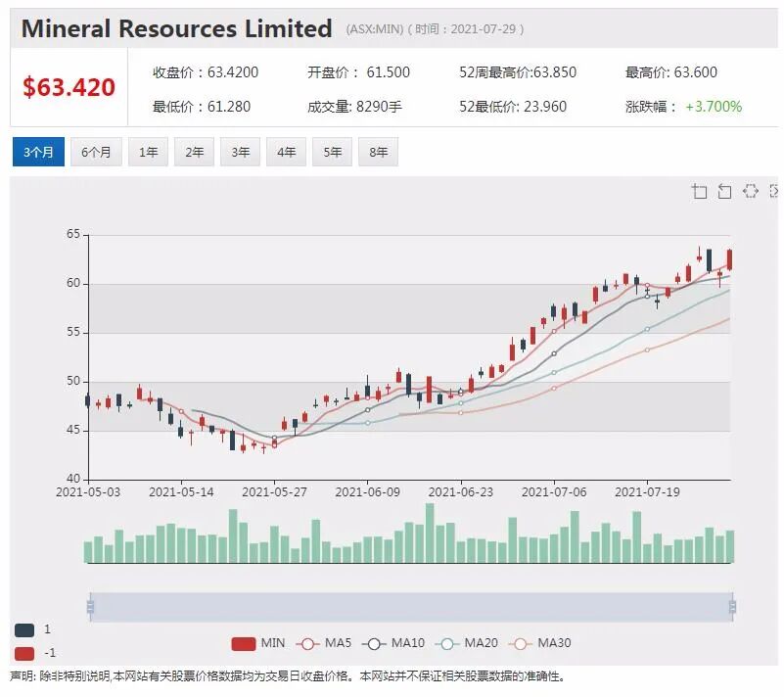Click closing price 收盘价 63.4200
The height and width of the screenshot is (697, 784).
(x=206, y=72)
